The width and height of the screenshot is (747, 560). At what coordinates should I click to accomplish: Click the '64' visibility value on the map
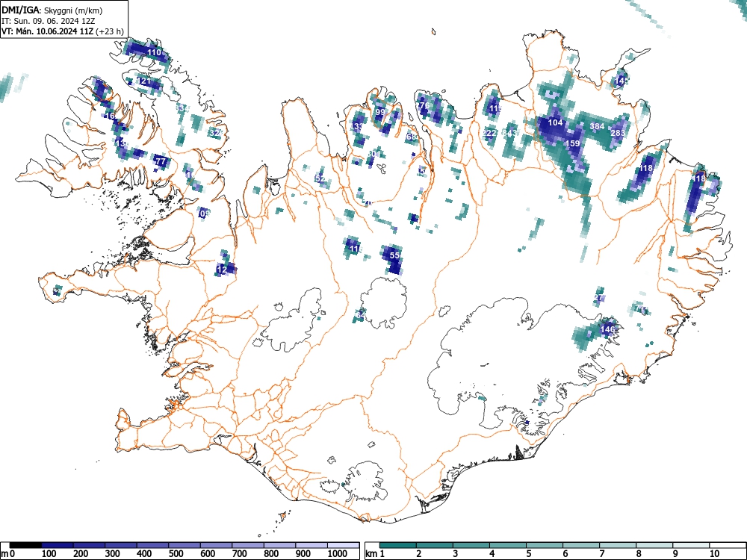tap(361, 315)
